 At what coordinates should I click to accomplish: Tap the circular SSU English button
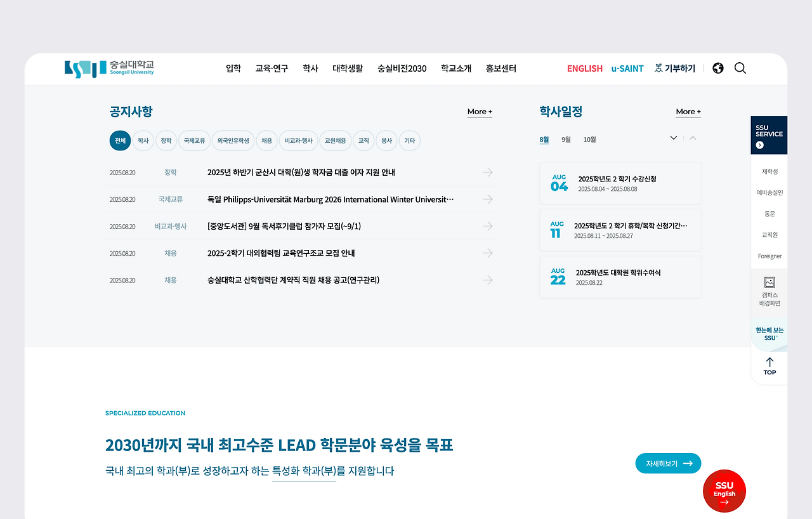point(724,491)
